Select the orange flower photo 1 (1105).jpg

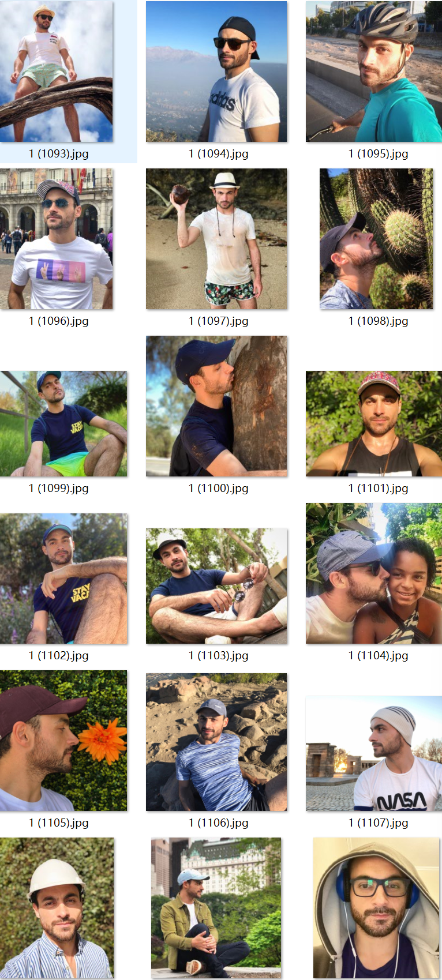tap(63, 741)
